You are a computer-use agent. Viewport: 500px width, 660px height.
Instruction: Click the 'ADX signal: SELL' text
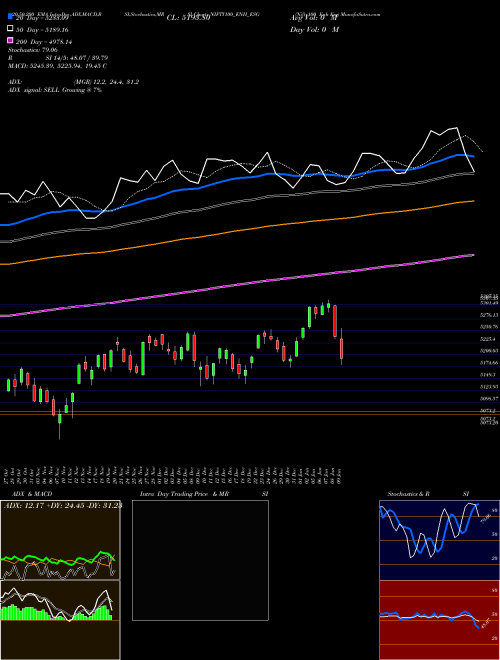click(34, 90)
